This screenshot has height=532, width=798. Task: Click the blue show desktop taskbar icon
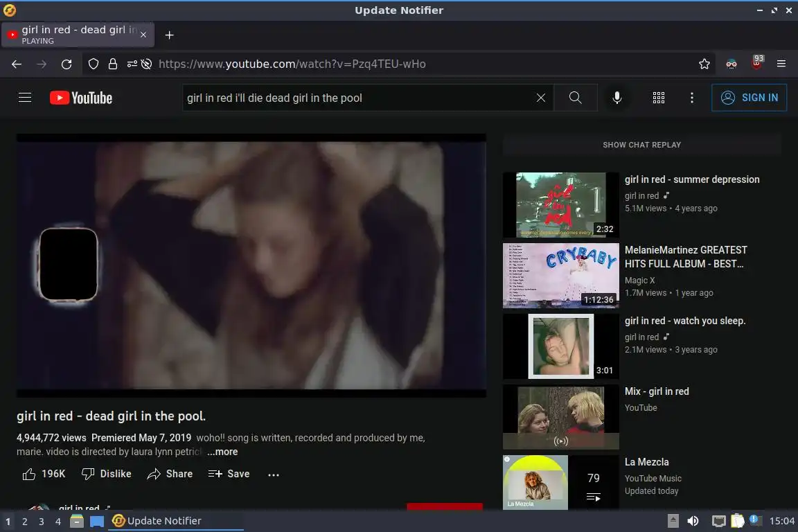[97, 522]
